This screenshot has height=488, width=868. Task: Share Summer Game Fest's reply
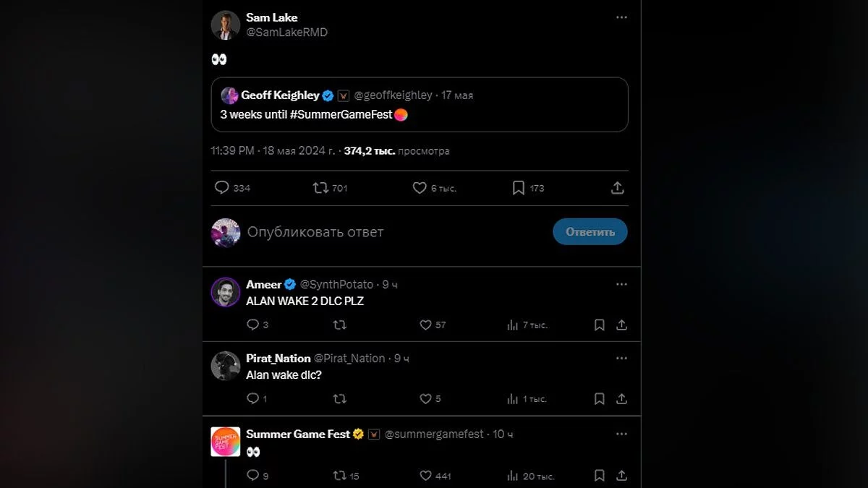[x=621, y=476]
